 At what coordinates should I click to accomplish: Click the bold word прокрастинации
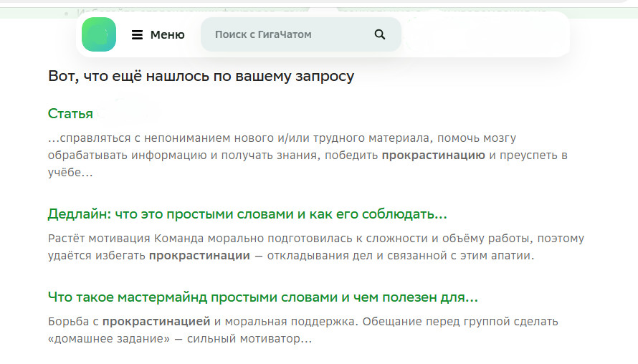[199, 255]
